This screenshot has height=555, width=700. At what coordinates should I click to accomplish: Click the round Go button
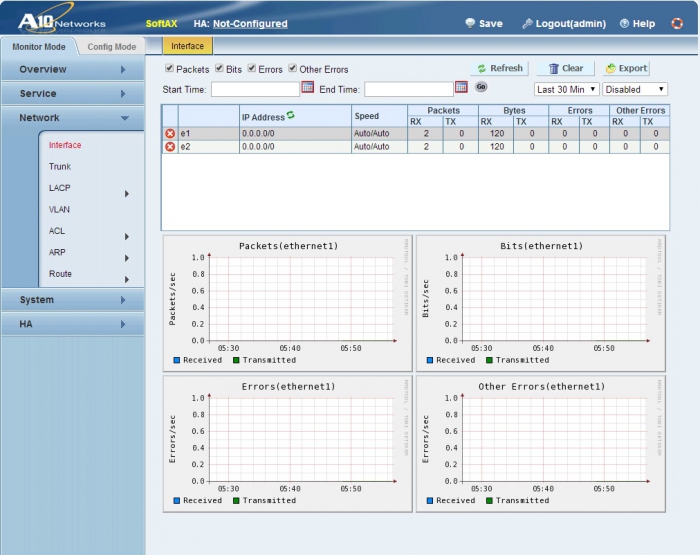click(x=481, y=87)
